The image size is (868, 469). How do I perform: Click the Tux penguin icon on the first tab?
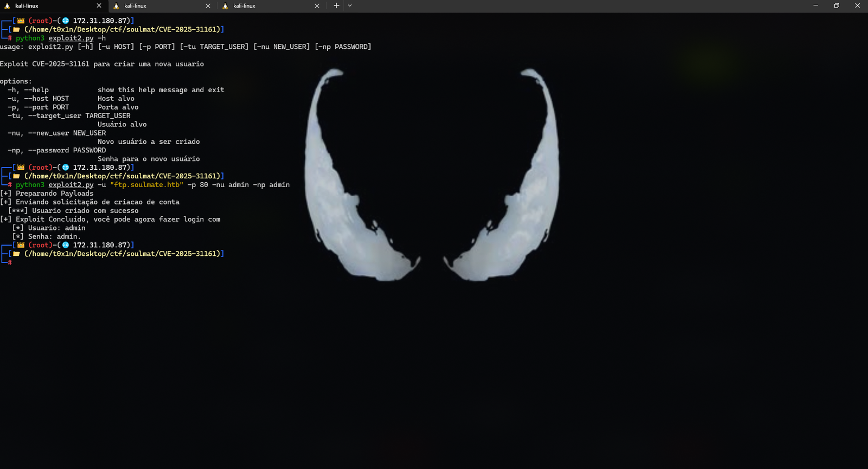pos(8,6)
